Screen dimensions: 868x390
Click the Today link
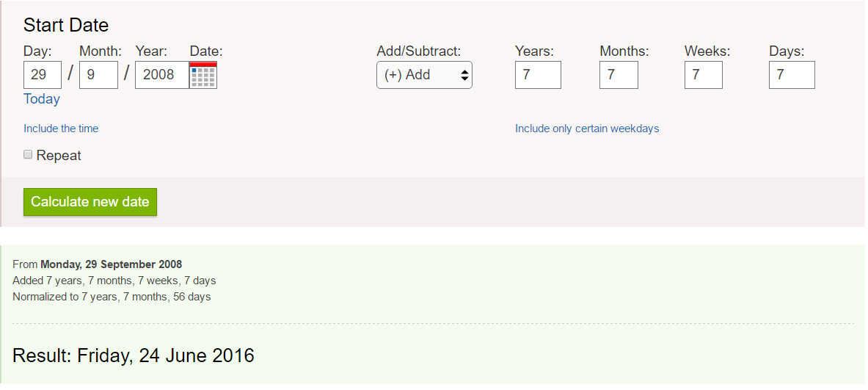tap(42, 99)
